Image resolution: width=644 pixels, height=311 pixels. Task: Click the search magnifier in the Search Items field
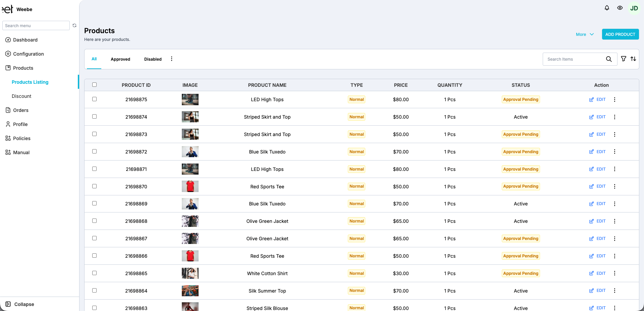(609, 59)
